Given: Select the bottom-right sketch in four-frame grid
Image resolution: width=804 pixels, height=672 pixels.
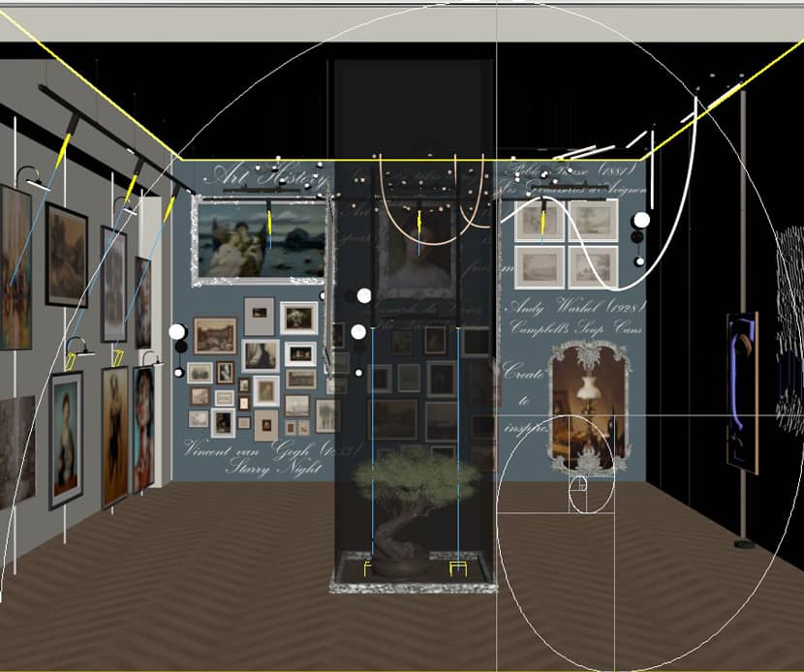Looking at the screenshot, I should coord(593,267).
